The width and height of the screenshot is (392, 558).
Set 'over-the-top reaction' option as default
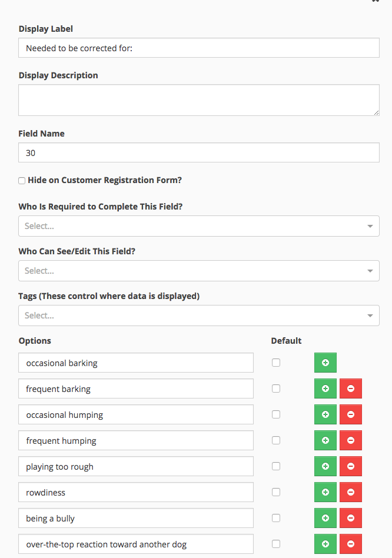pyautogui.click(x=276, y=544)
